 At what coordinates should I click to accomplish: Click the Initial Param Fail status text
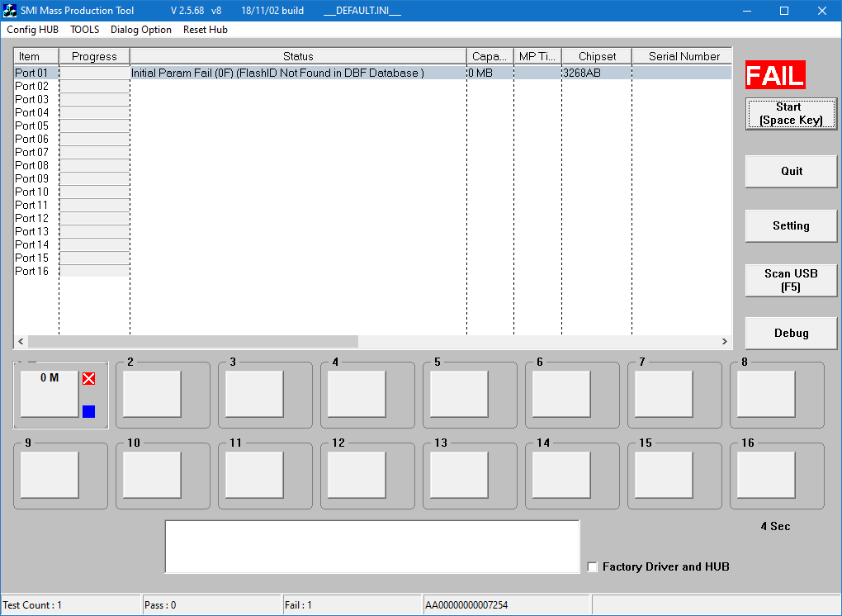coord(277,73)
